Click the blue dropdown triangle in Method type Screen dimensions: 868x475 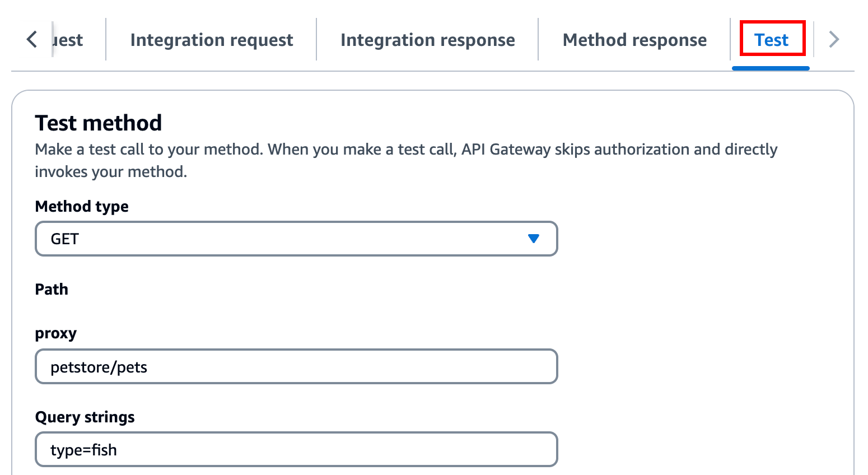pos(533,239)
